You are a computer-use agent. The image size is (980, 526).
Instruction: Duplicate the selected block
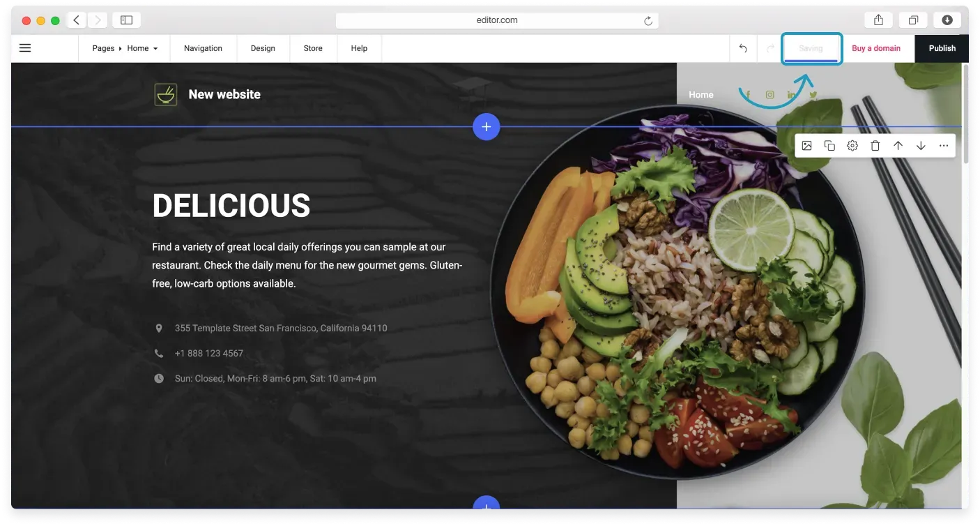829,146
